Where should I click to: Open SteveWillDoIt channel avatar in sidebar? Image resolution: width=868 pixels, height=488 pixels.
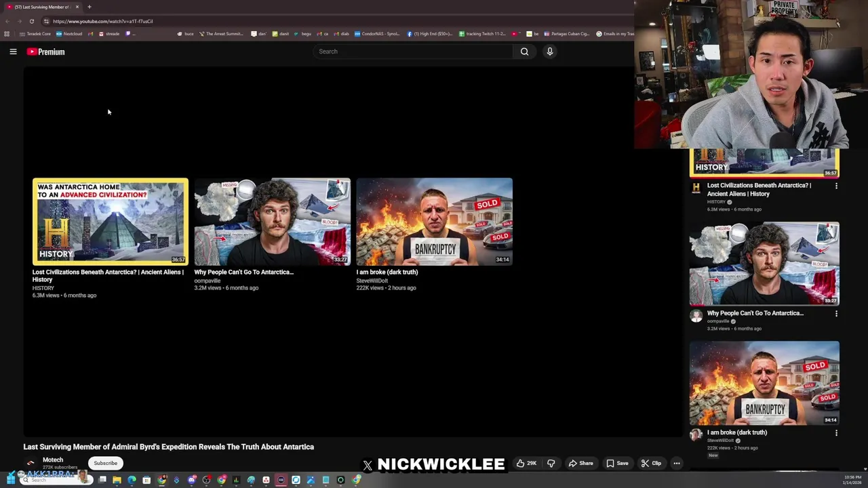click(696, 435)
